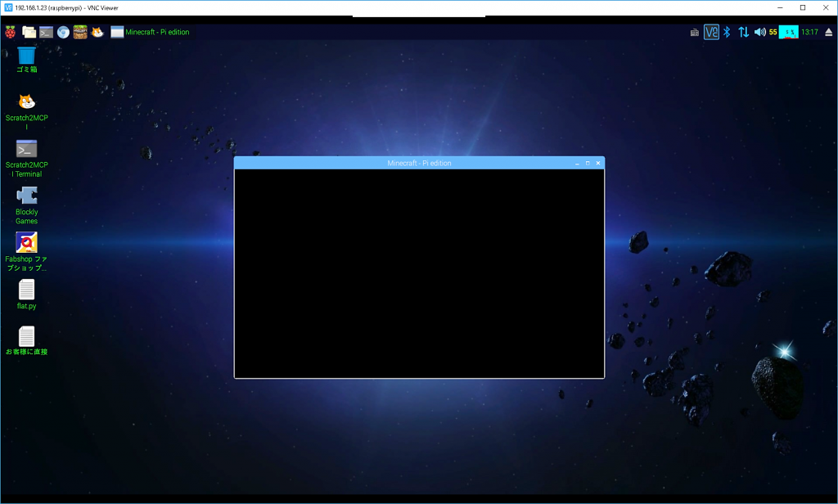Close the VNC Viewer window
838x504 pixels.
(x=826, y=7)
